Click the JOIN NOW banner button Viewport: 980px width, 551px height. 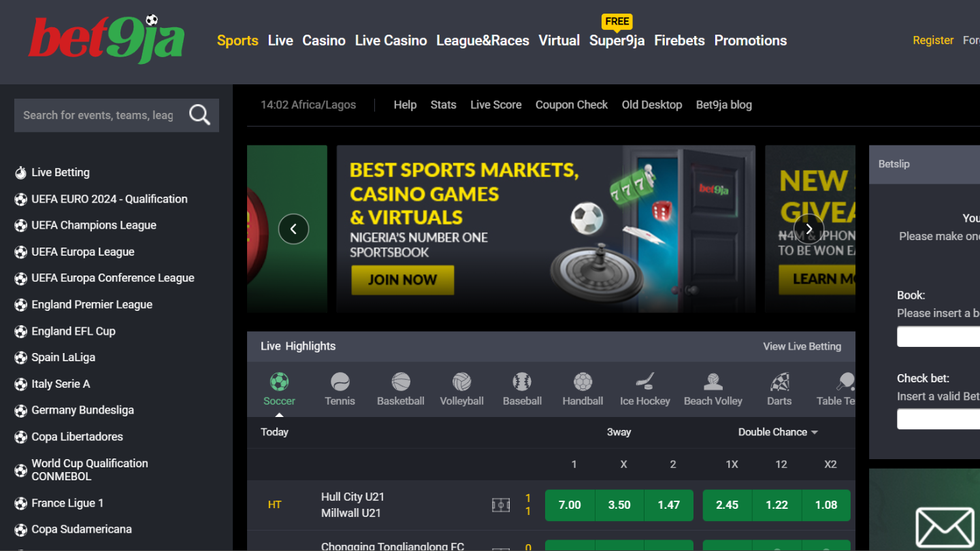pyautogui.click(x=402, y=280)
